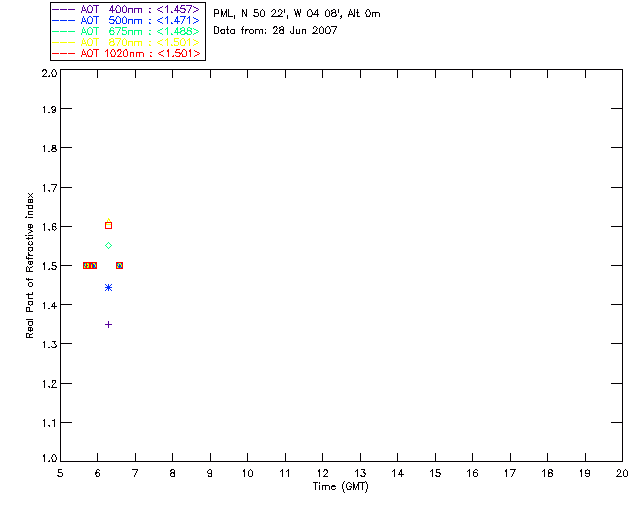
Task: Click the green diamond data marker
Action: [109, 245]
